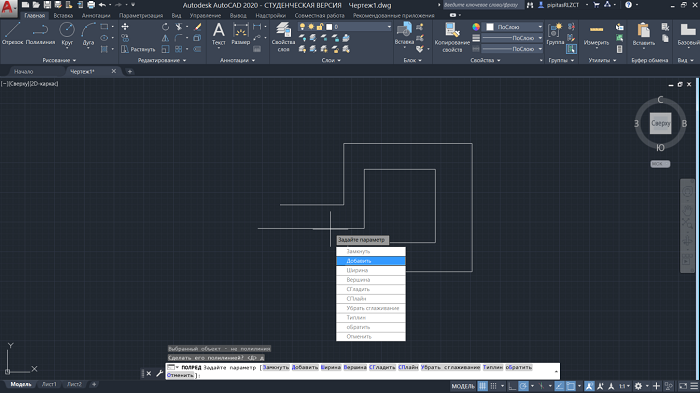Viewport: 700px width, 393px height.
Task: Select the Размер dimension tool
Action: (x=241, y=34)
